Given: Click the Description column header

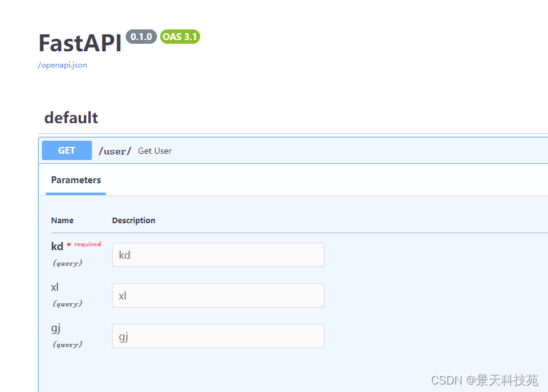Looking at the screenshot, I should [133, 221].
